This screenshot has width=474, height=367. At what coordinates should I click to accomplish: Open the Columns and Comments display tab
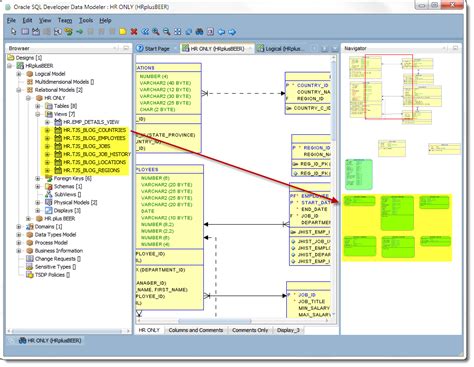coord(196,330)
